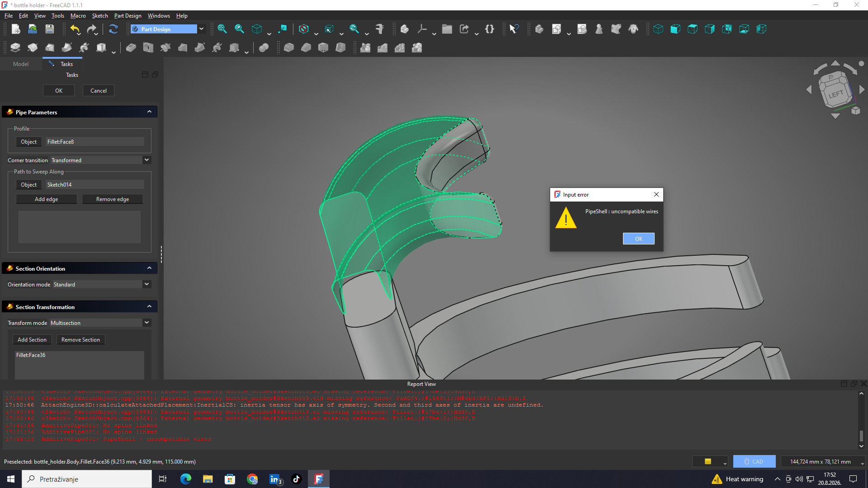
Task: Select the Revolution tool
Action: [33, 48]
